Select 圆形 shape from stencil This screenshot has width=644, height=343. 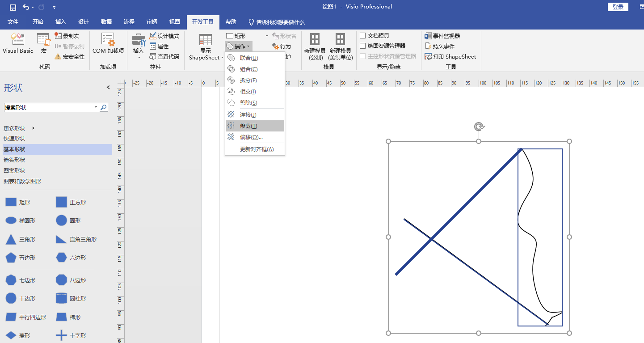[x=68, y=220]
